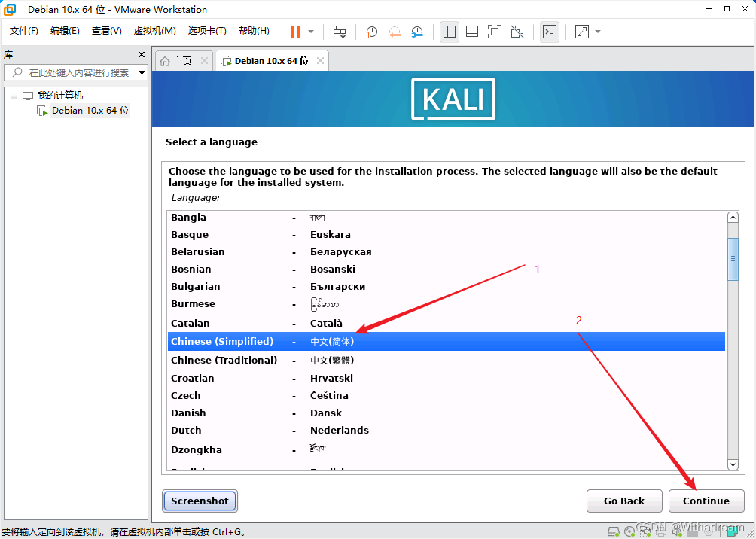Close the Debian 10.x 64 位 tab
Viewport: 756px width, 539px height.
(x=320, y=61)
